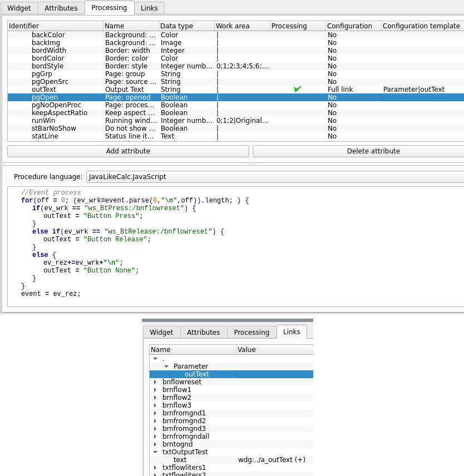
Task: Click the green checkmark in outText row
Action: pos(298,89)
